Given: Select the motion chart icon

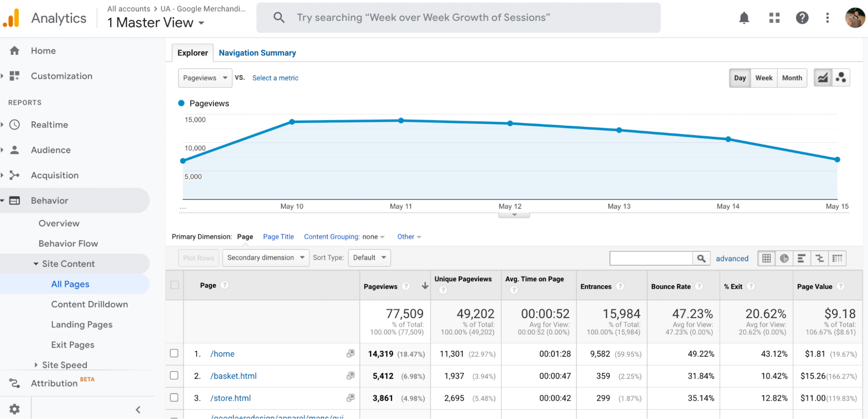Looking at the screenshot, I should pos(841,77).
